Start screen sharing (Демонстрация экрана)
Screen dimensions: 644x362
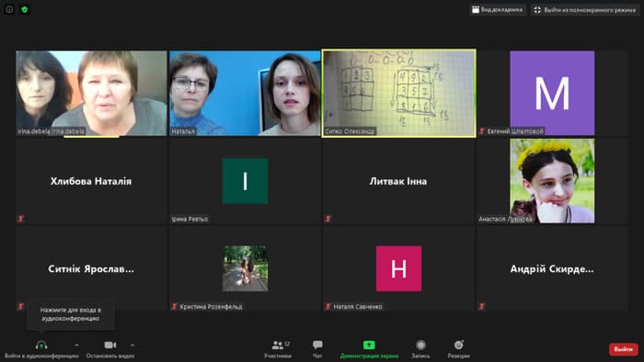(x=369, y=349)
